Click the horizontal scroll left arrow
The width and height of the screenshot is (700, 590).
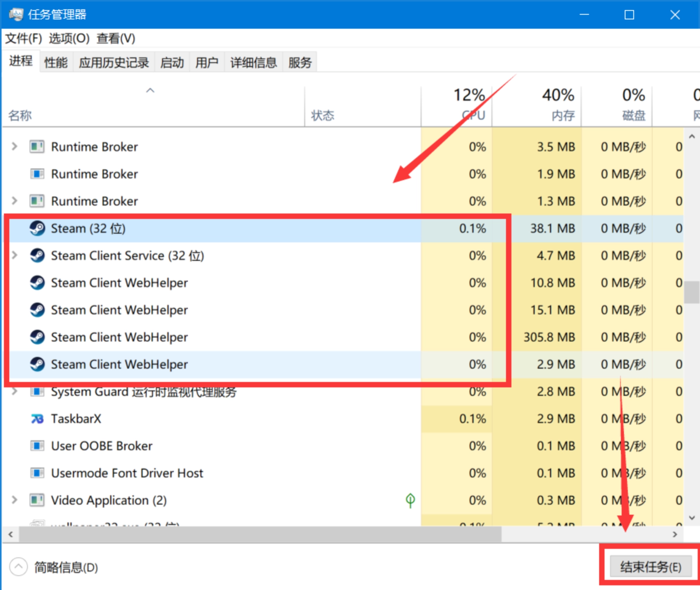11,534
